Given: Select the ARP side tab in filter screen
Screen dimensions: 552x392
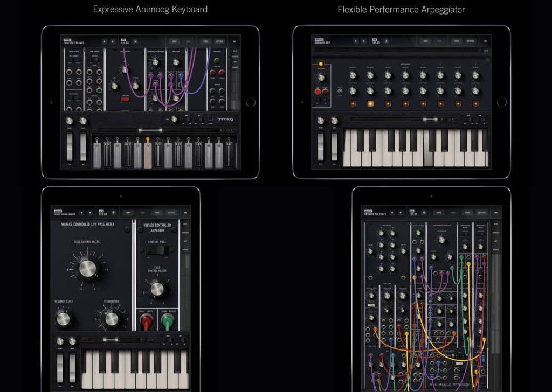Looking at the screenshot, I should 185,241.
